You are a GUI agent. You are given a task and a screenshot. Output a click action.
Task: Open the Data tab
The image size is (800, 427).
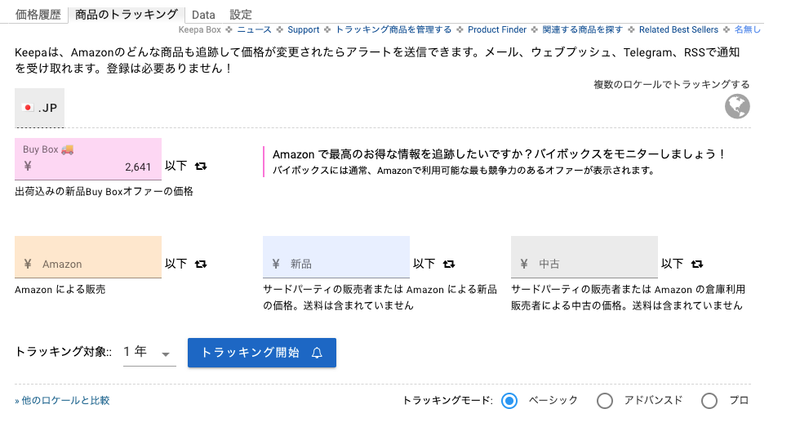pyautogui.click(x=203, y=15)
